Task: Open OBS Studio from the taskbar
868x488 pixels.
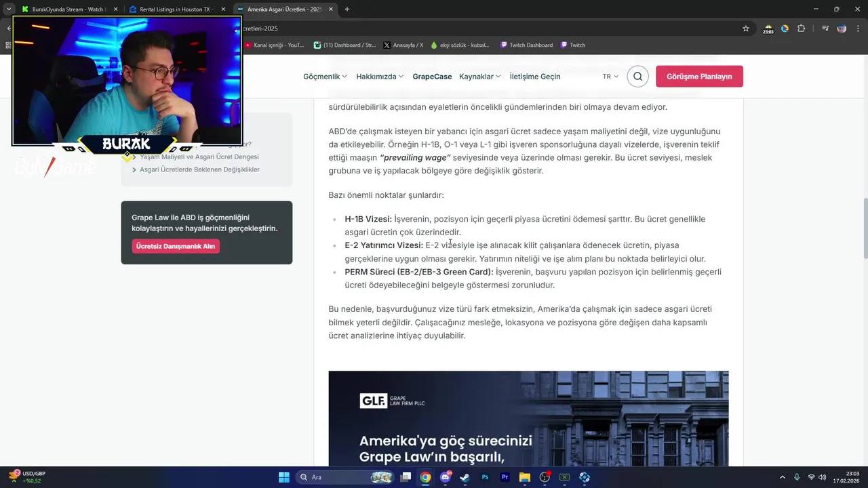Action: [x=545, y=477]
